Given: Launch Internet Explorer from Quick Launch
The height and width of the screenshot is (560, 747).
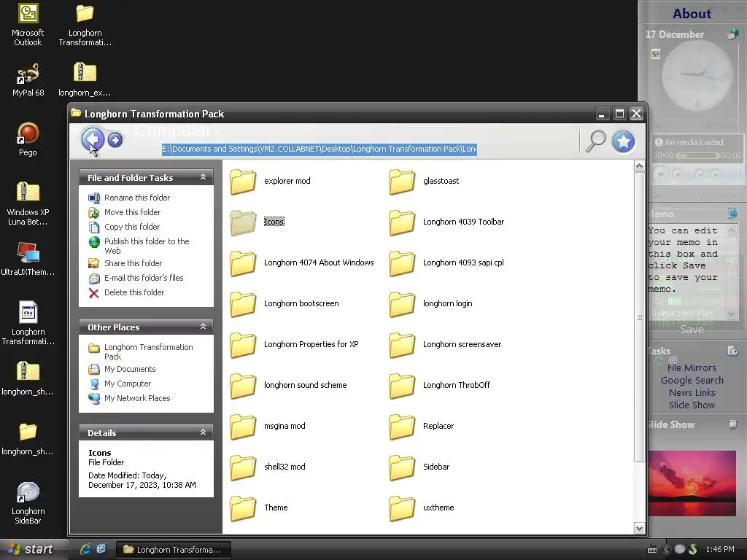Looking at the screenshot, I should point(85,549).
